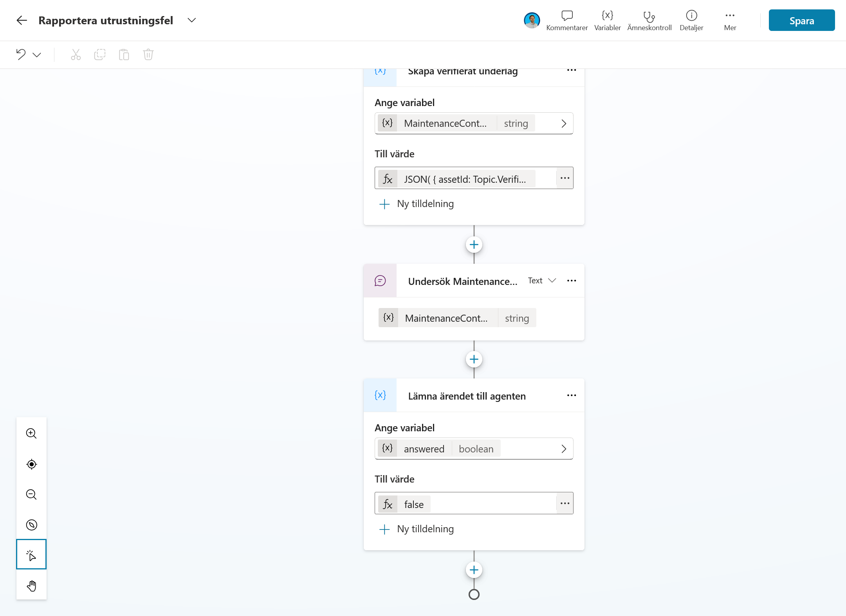Activate the select pointer tool
The image size is (846, 616).
[x=31, y=555]
